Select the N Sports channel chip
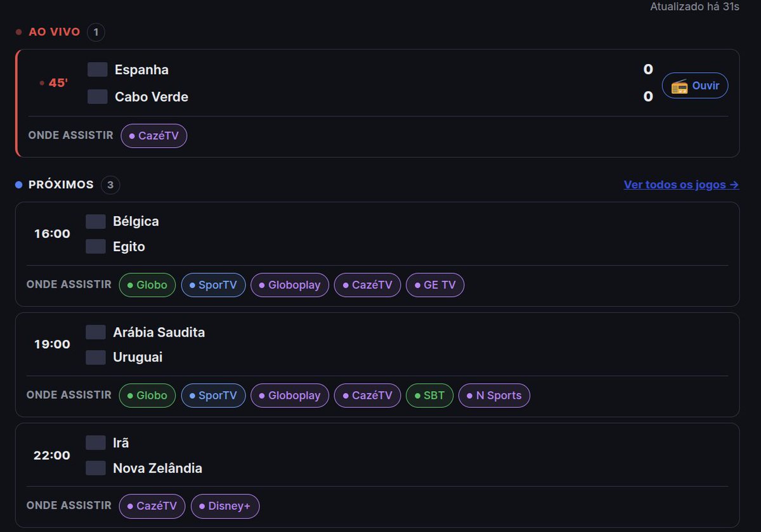This screenshot has height=532, width=761. [x=494, y=396]
